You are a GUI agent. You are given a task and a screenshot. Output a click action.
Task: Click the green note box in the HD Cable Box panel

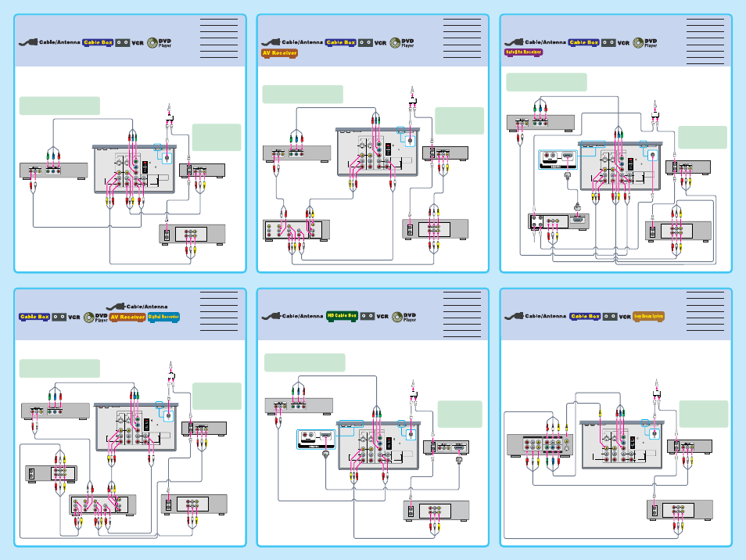304,363
